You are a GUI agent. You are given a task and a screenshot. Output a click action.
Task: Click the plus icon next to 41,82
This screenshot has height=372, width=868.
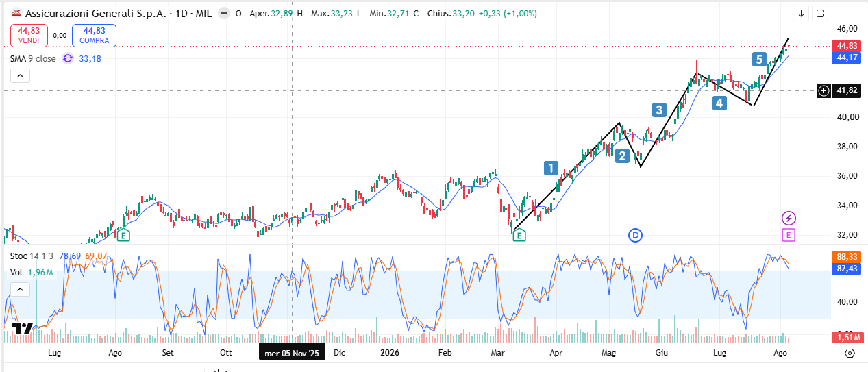tap(823, 90)
